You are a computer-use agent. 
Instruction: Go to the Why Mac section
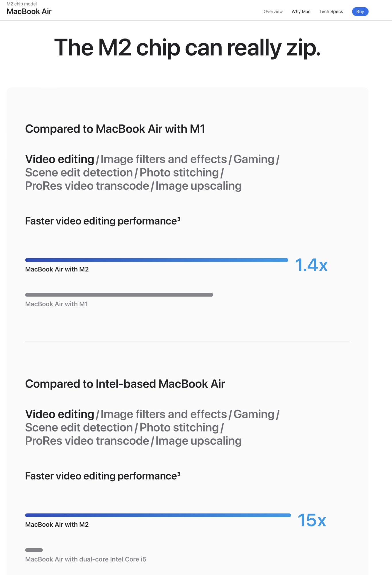point(301,11)
